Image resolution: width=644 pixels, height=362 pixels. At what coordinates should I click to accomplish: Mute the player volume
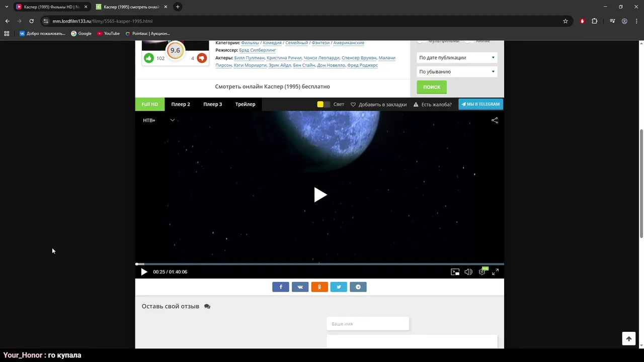(468, 272)
